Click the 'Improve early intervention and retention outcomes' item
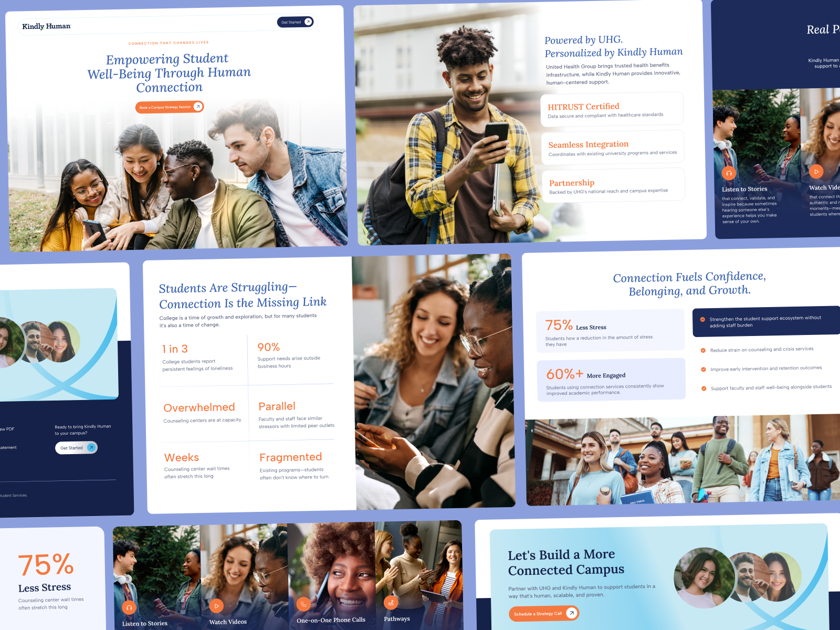840x630 pixels. coord(766,369)
